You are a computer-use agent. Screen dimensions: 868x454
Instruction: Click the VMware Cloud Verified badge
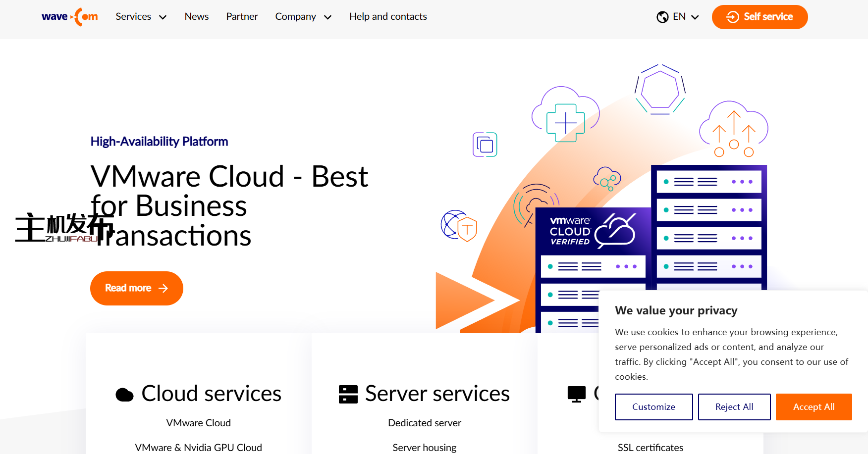593,231
